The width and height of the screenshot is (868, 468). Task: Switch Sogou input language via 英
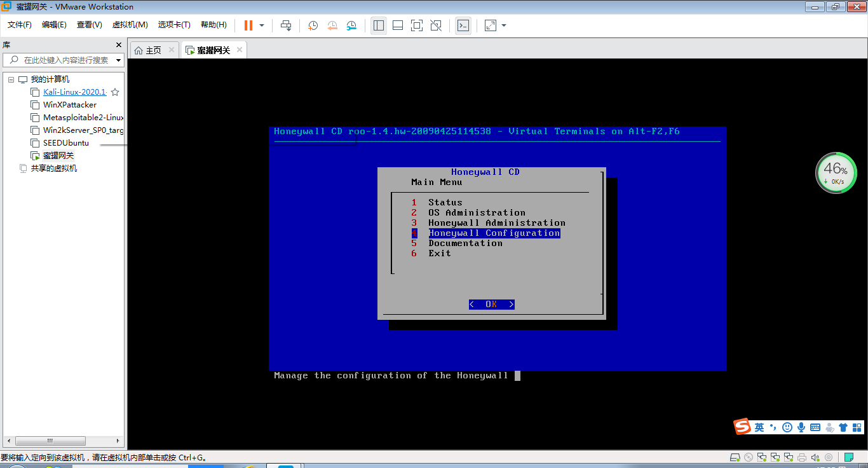[x=759, y=427]
